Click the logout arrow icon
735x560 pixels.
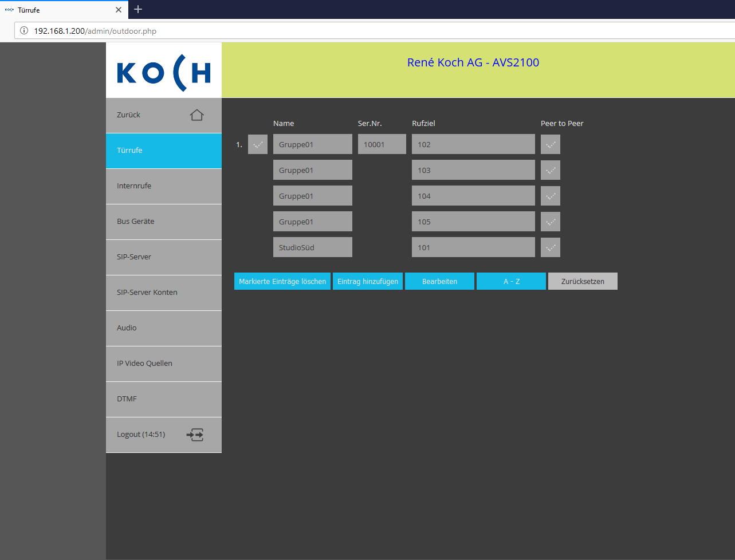click(195, 435)
